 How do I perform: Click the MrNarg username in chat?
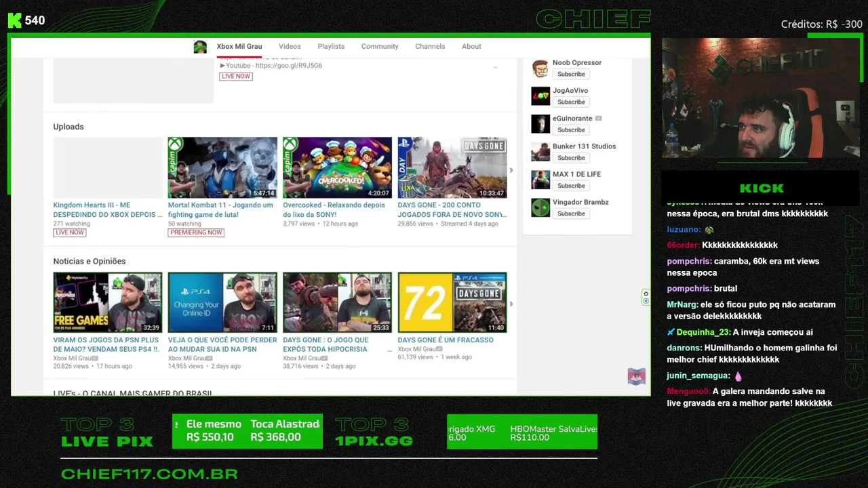[682, 305]
